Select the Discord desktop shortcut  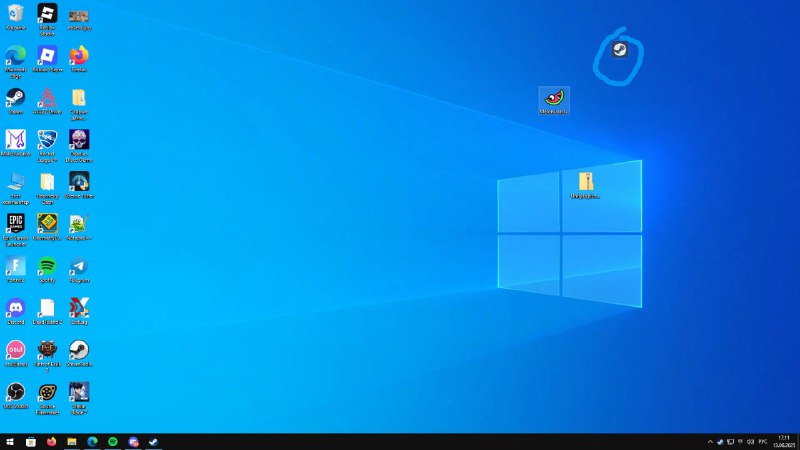pyautogui.click(x=15, y=307)
